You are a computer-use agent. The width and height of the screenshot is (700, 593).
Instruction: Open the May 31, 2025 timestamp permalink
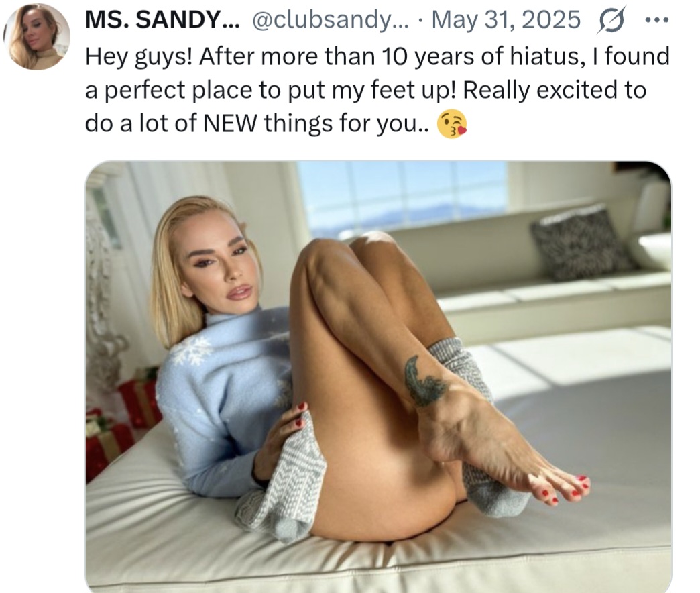coord(506,19)
